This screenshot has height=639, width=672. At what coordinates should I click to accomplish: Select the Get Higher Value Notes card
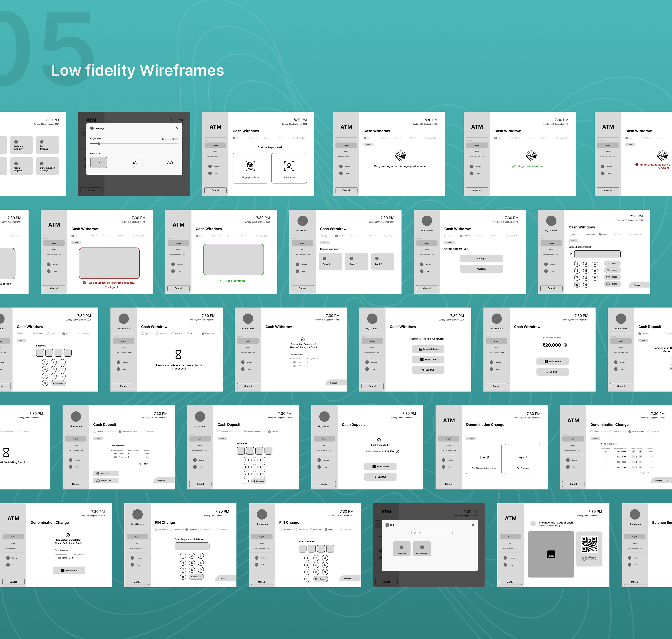click(x=484, y=459)
